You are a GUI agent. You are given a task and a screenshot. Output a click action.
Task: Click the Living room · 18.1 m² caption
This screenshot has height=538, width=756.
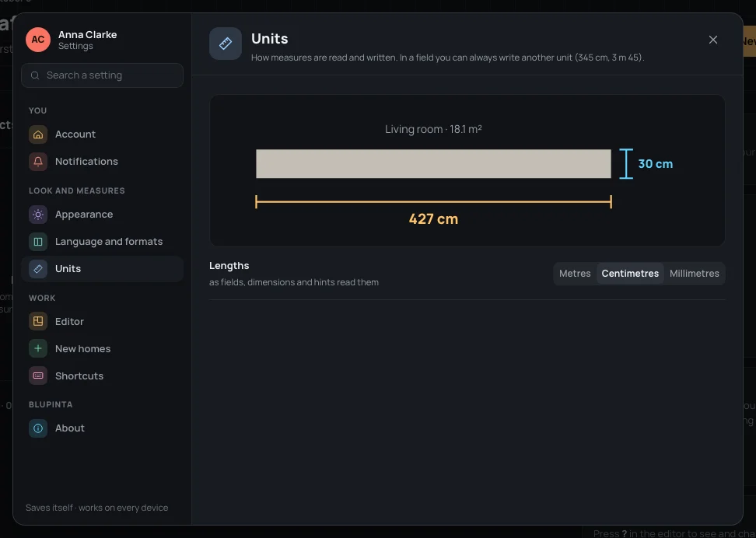tap(433, 129)
